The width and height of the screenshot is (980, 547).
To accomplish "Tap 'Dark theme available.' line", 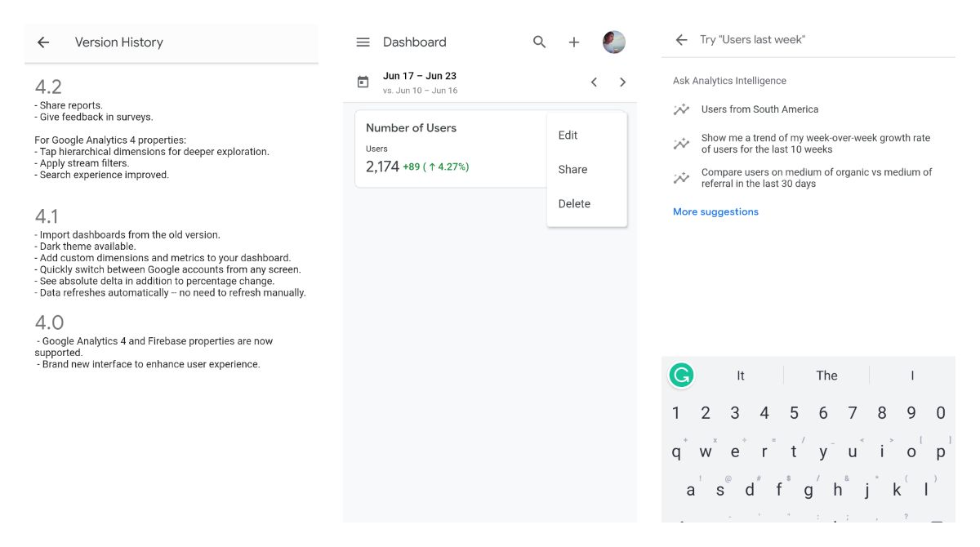I will pyautogui.click(x=85, y=247).
